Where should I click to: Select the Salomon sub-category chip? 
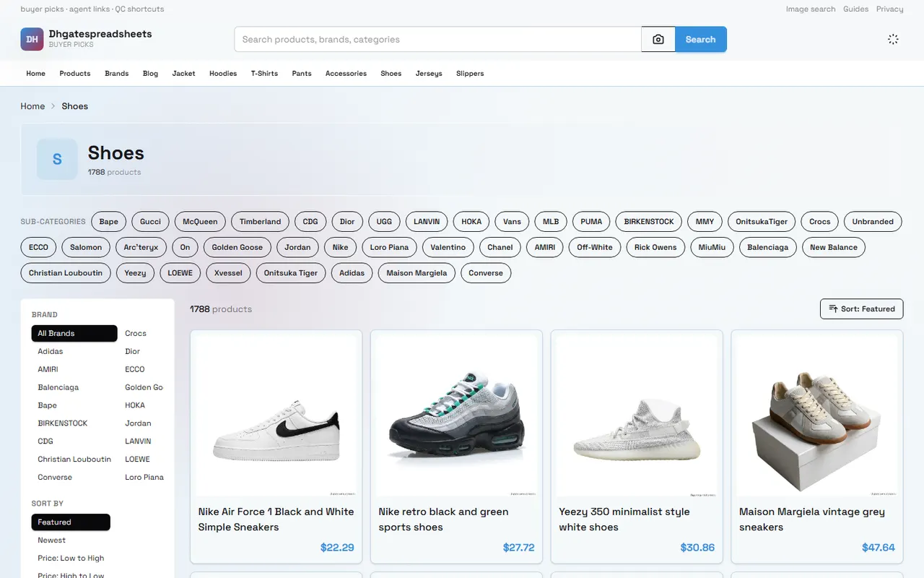pyautogui.click(x=86, y=247)
